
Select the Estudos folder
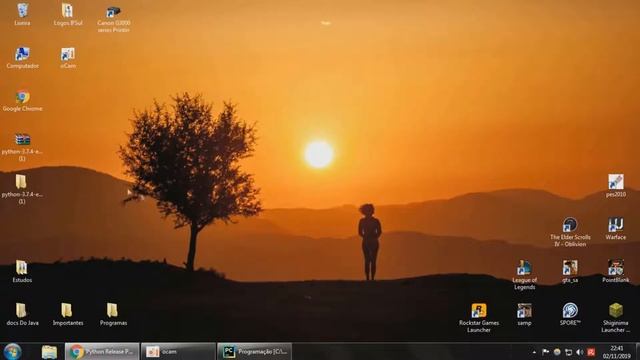click(x=22, y=272)
